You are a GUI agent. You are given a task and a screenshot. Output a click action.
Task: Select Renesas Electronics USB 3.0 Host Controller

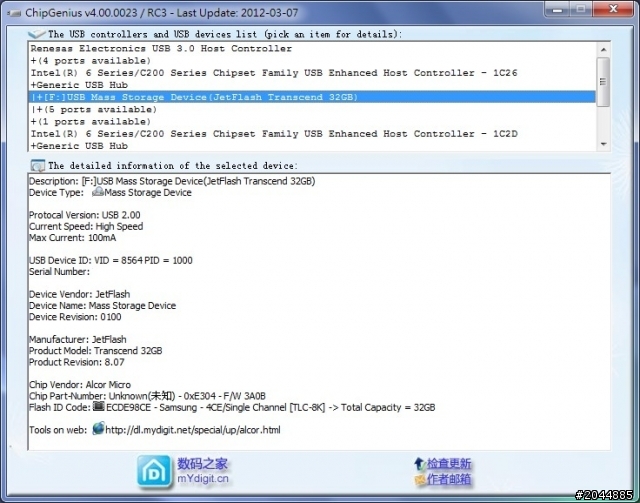312,49
